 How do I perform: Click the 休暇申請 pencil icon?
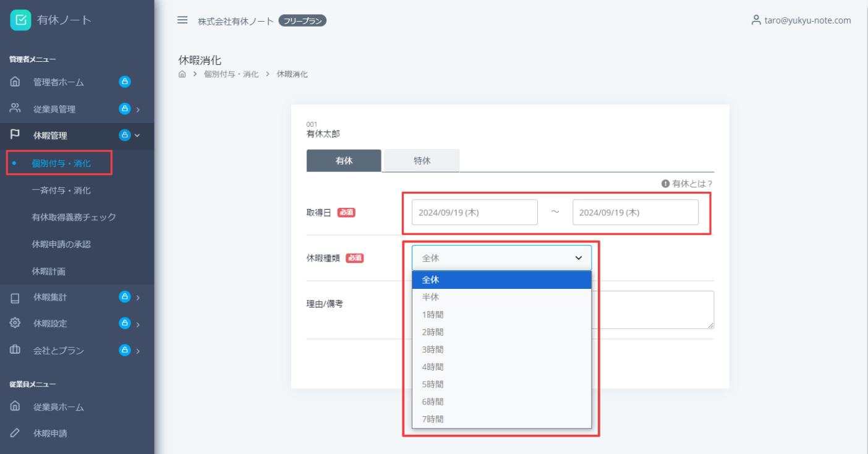[x=15, y=433]
